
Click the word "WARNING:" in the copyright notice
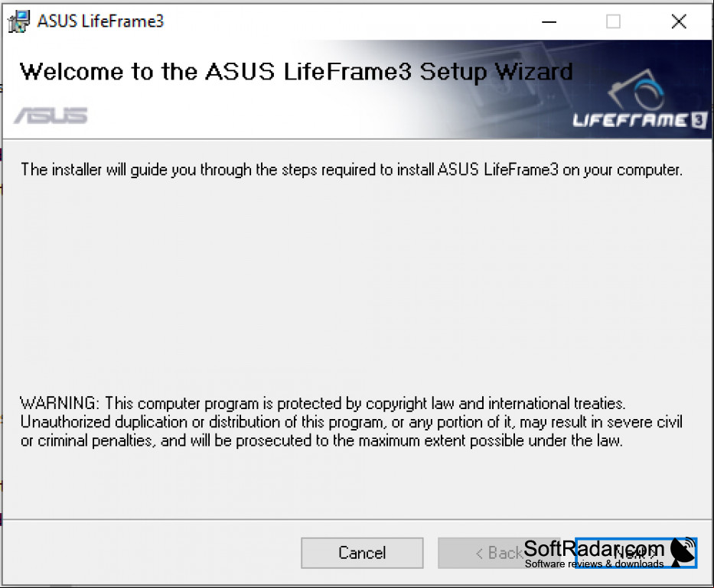pos(60,403)
